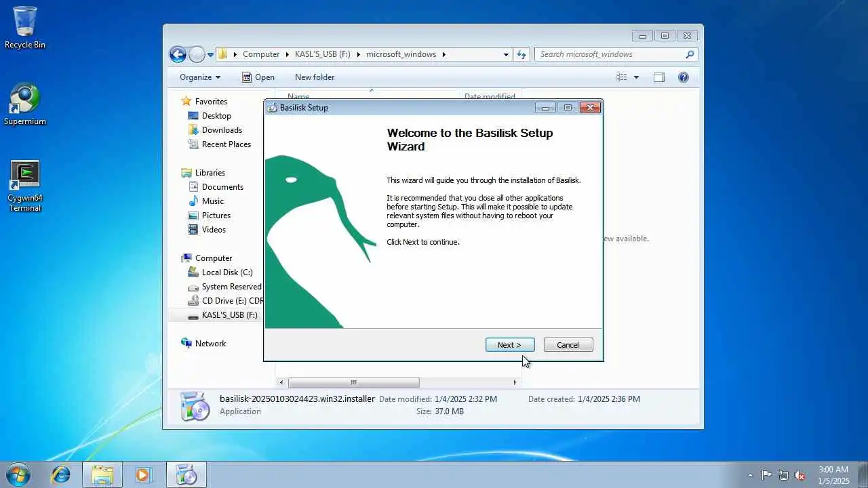Click Open in Explorer toolbar
The width and height of the screenshot is (868, 488).
click(258, 77)
